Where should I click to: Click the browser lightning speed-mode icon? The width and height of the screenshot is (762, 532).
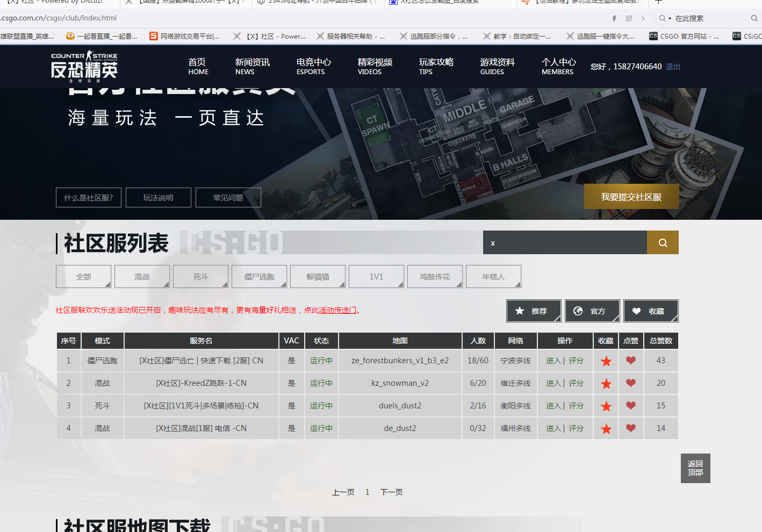coord(614,18)
